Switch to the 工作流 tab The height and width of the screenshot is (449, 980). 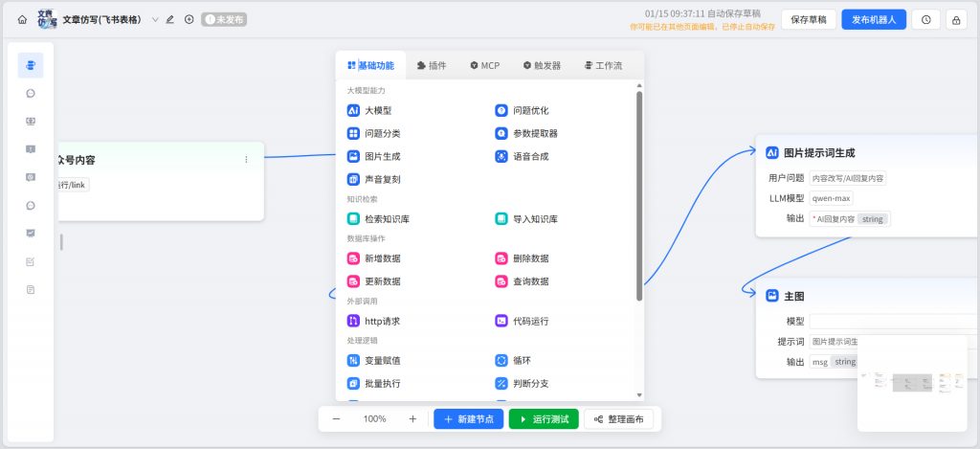coord(603,65)
